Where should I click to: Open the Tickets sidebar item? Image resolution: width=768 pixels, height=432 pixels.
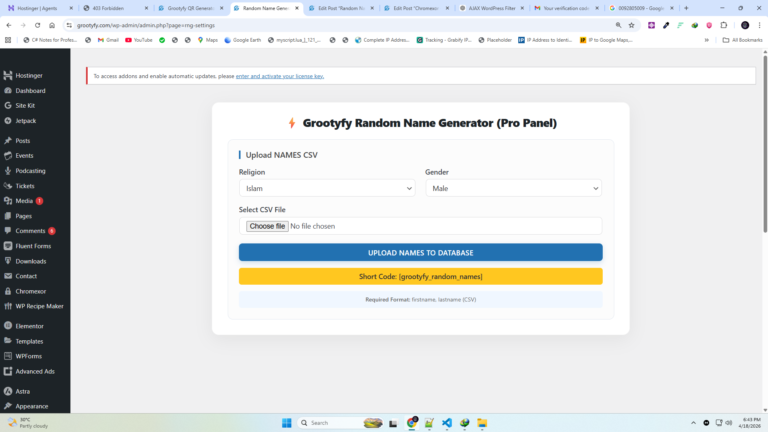24,186
